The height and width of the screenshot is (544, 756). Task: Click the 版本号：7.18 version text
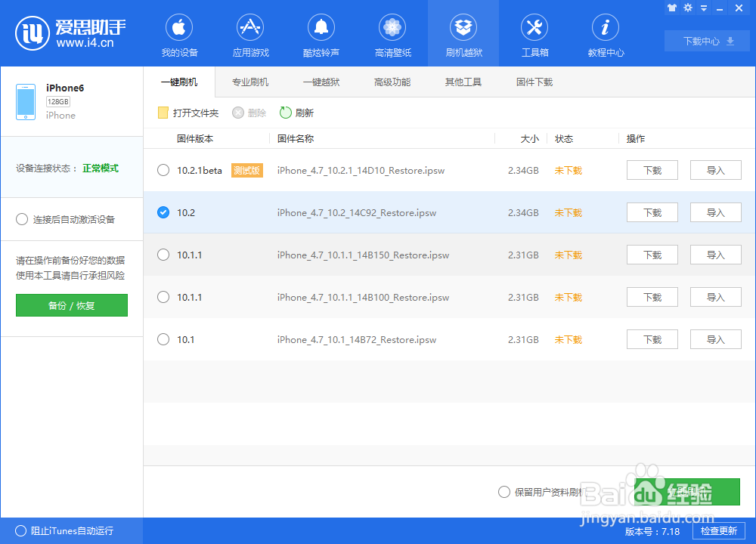click(652, 531)
